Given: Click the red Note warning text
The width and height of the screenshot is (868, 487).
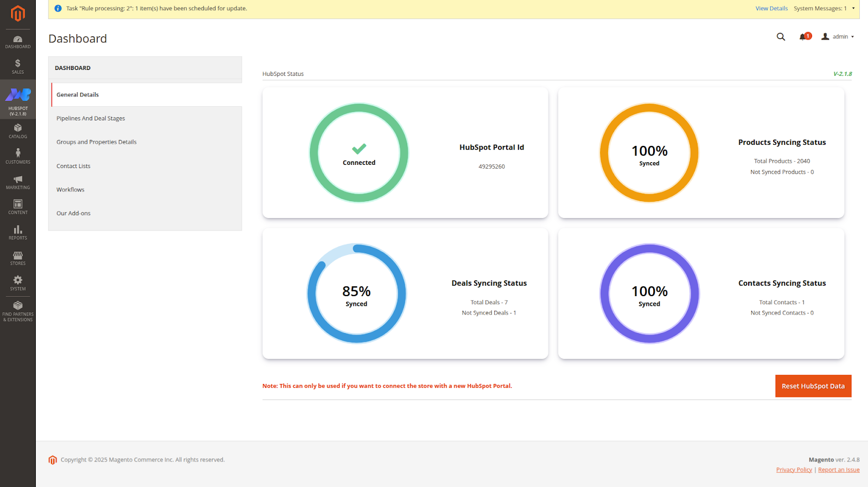Looking at the screenshot, I should pos(387,386).
